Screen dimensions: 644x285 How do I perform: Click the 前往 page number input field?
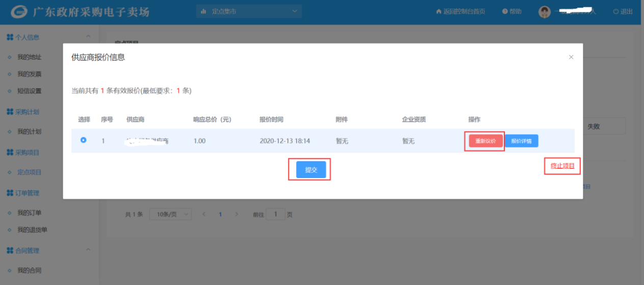(x=276, y=214)
